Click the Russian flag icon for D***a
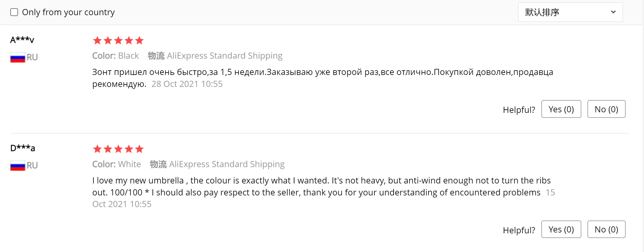The width and height of the screenshot is (644, 252). pos(17,166)
